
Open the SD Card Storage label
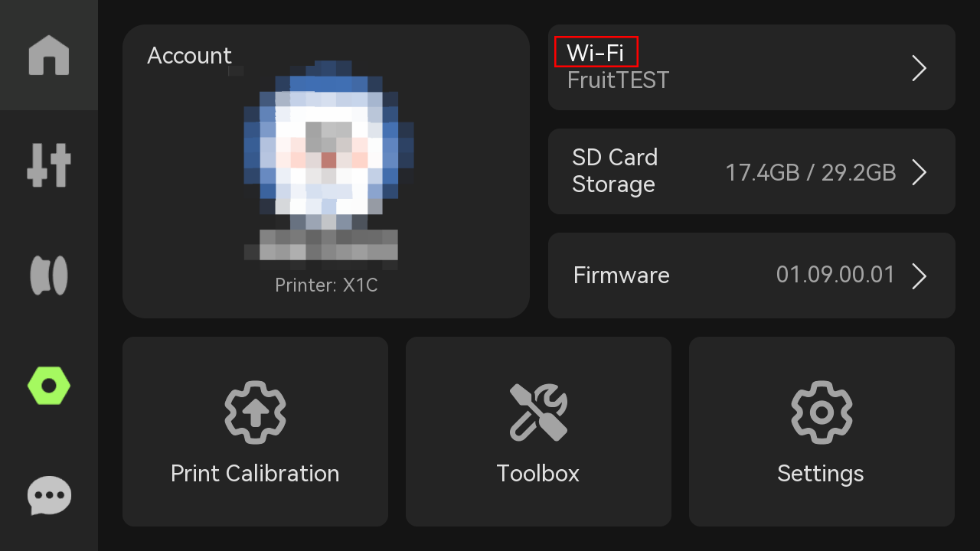pos(615,171)
